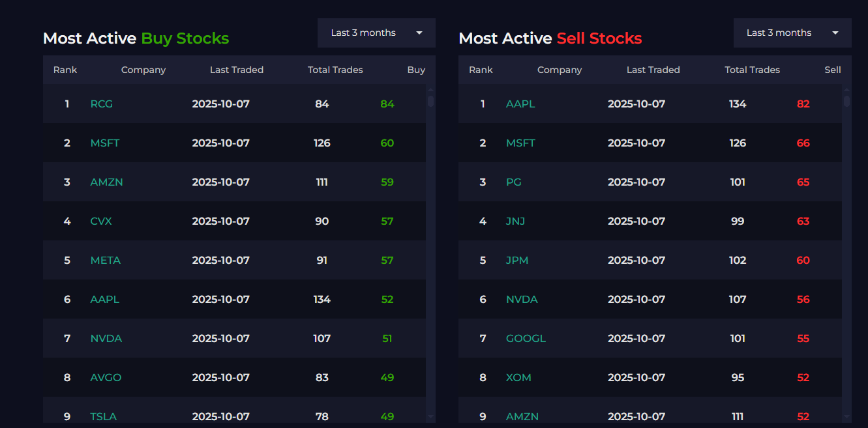Click the Buy table scrollbar down arrow
The height and width of the screenshot is (428, 868).
coord(430,416)
